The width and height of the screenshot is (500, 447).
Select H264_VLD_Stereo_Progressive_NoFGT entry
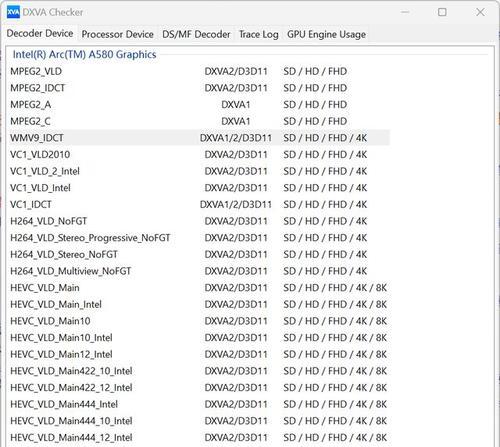click(200, 238)
